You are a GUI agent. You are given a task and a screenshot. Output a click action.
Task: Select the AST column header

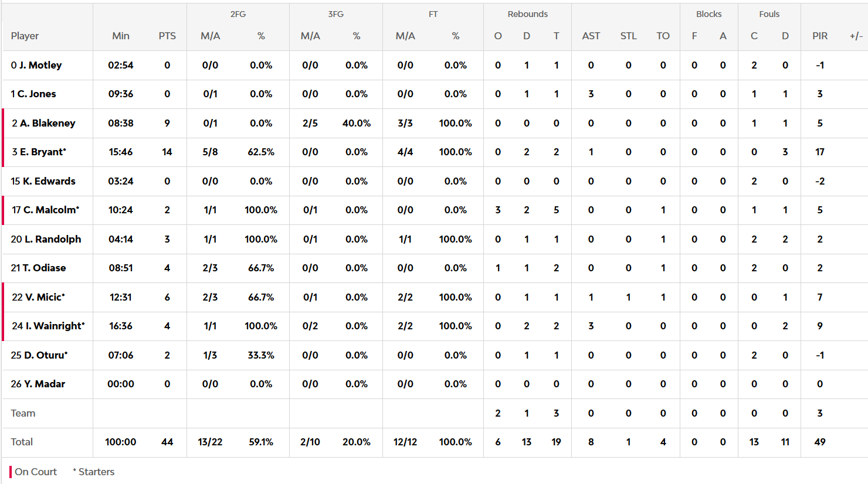tap(591, 36)
